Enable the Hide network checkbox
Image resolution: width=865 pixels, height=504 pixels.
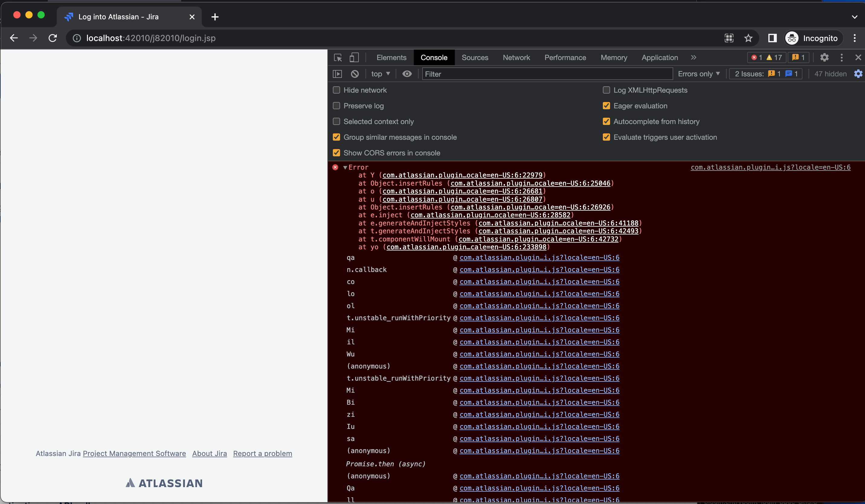(x=336, y=90)
